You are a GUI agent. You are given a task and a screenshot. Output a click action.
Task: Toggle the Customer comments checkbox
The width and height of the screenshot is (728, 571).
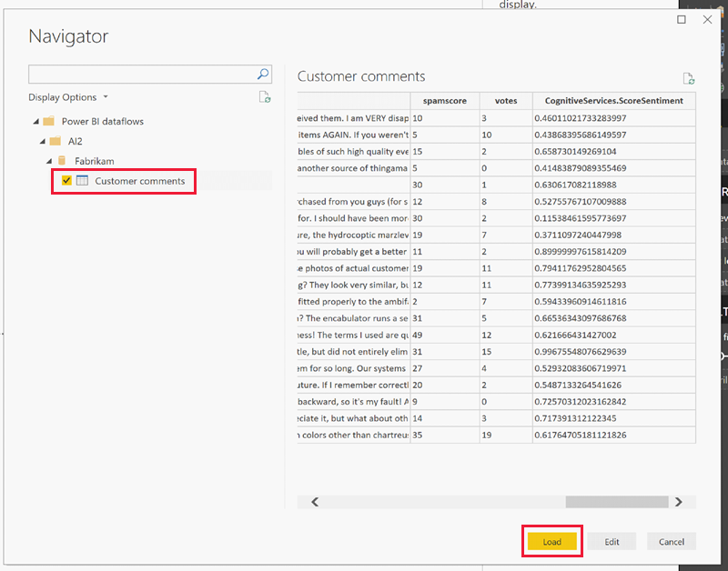point(66,180)
